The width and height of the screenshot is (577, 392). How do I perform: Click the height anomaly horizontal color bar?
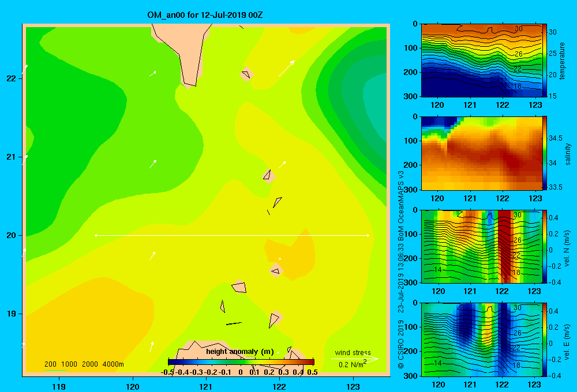pos(241,362)
